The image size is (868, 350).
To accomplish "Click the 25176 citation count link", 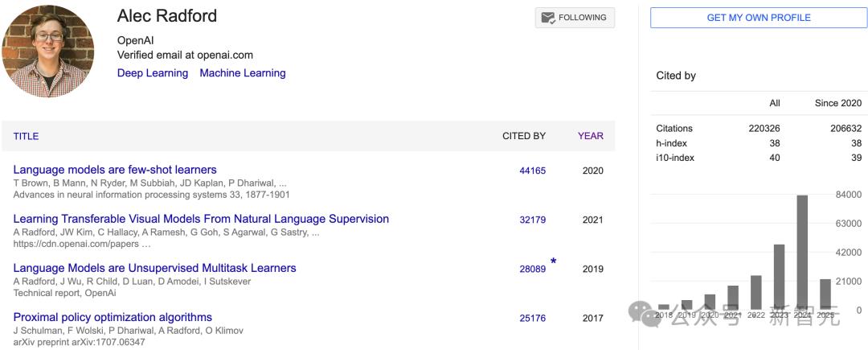I will (532, 318).
